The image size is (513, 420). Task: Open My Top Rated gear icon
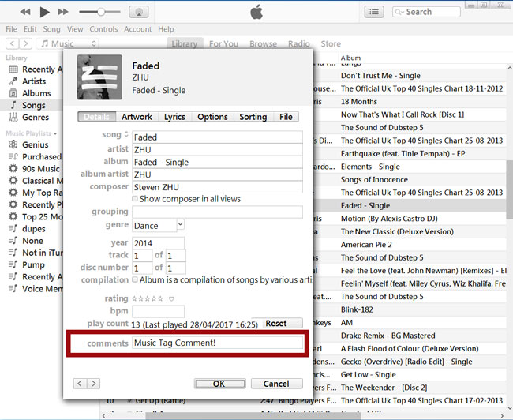(x=13, y=193)
